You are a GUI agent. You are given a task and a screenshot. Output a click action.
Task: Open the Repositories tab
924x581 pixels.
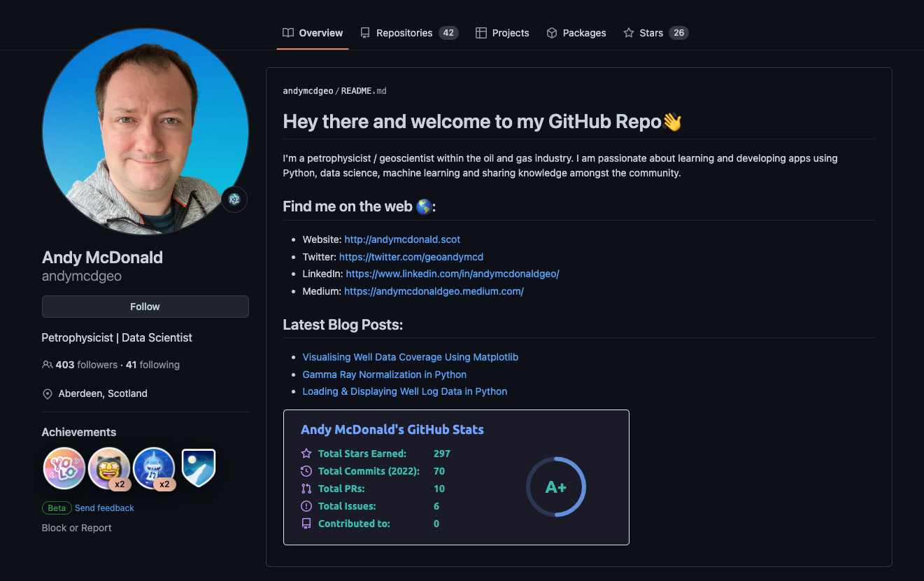pos(409,33)
